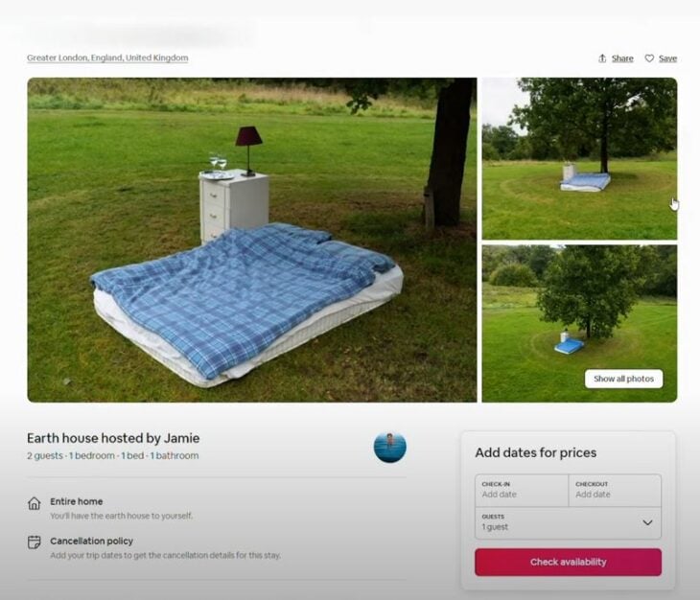Click the Entire home heading text

click(x=77, y=502)
